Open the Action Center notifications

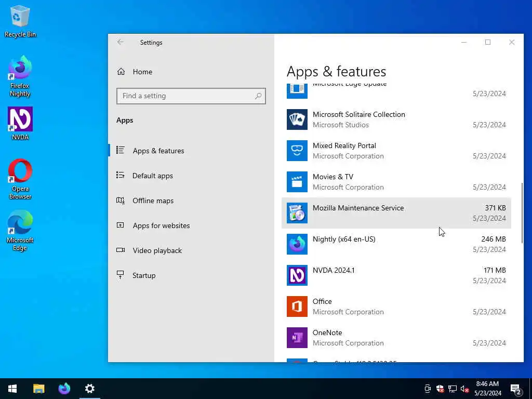click(516, 389)
